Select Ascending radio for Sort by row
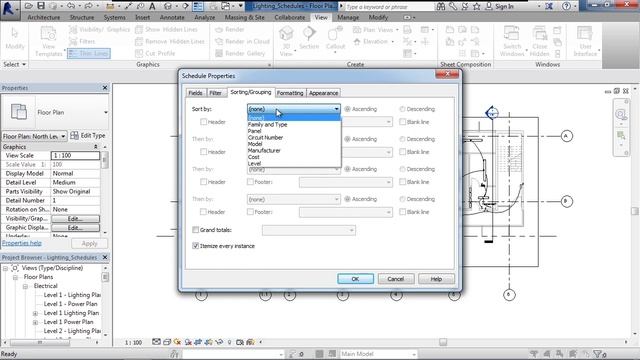Screen dimensions: 640x360 [347, 109]
